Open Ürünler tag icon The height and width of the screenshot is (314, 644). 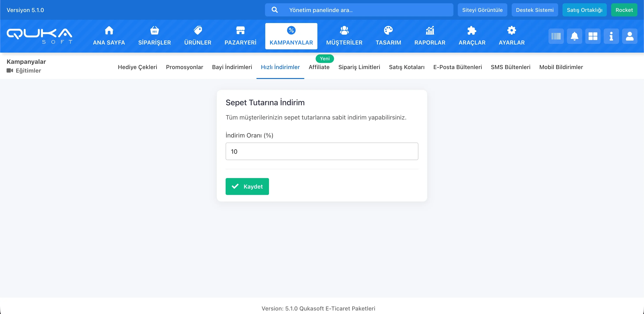pos(198,30)
